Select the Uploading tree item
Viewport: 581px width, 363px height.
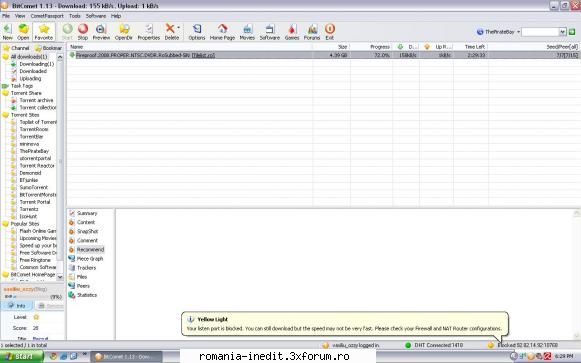[x=30, y=79]
